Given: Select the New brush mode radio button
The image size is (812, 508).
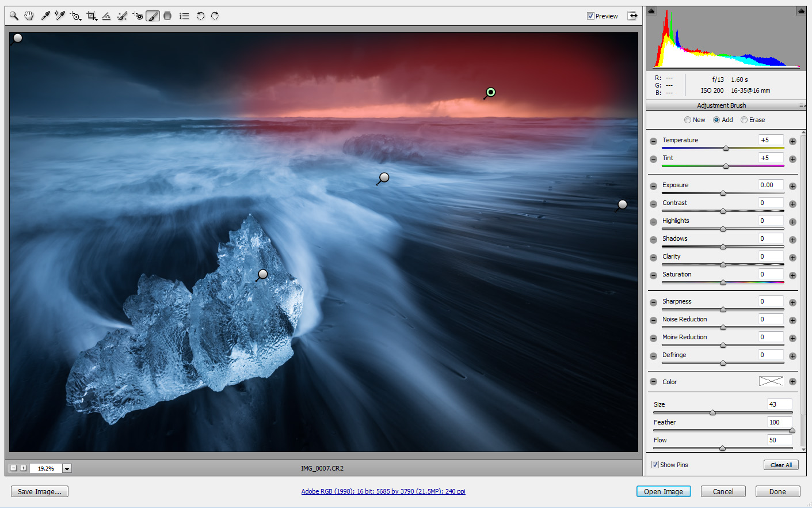Looking at the screenshot, I should pos(687,119).
